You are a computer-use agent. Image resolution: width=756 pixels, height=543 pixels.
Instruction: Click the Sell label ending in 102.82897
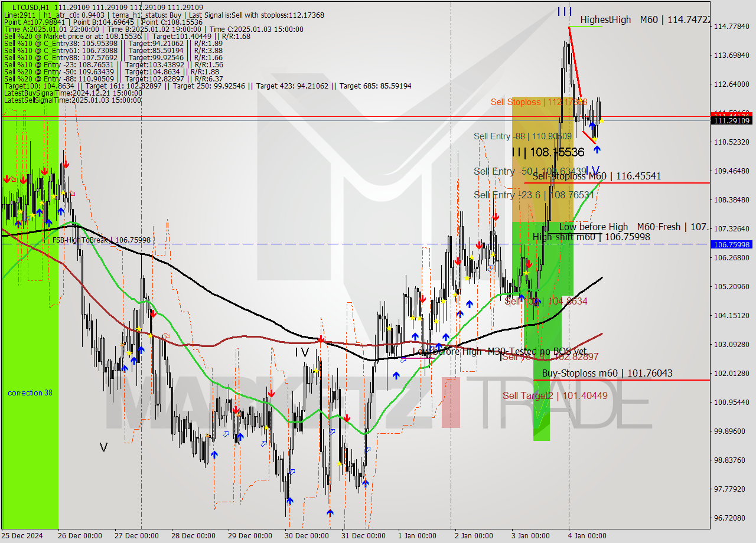pos(550,357)
